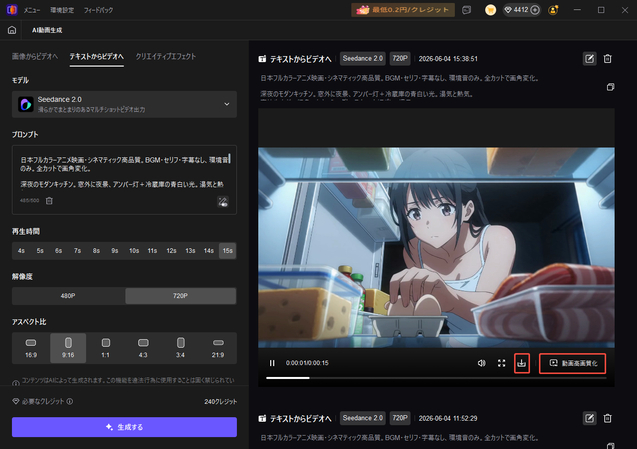This screenshot has width=637, height=449.
Task: Edit the 11:52:29 video entry
Action: click(589, 418)
